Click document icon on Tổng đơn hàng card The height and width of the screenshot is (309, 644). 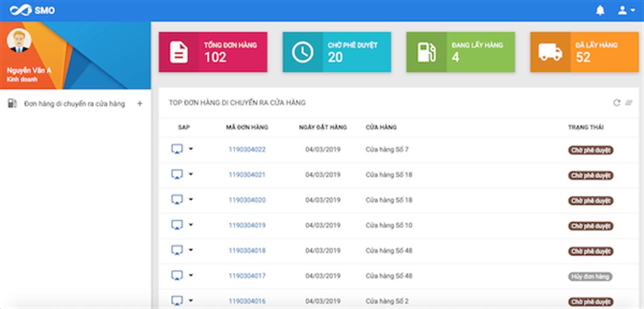coord(179,52)
